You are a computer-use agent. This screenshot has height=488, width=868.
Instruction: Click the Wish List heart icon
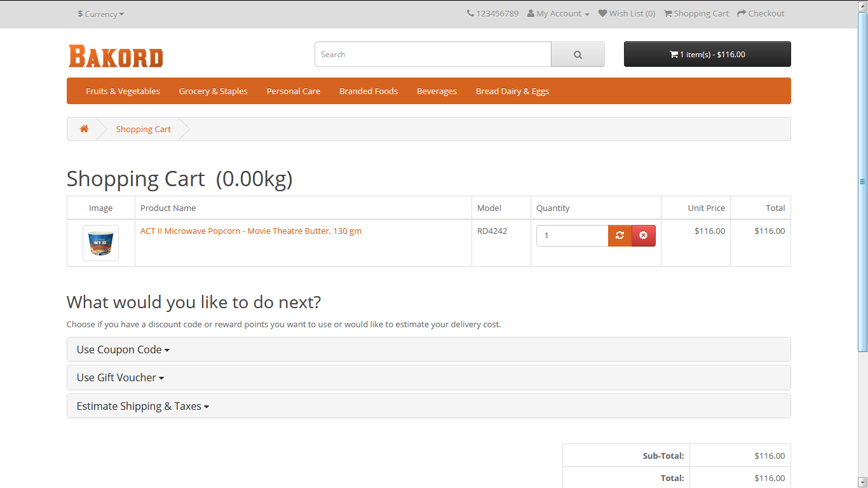pos(602,13)
